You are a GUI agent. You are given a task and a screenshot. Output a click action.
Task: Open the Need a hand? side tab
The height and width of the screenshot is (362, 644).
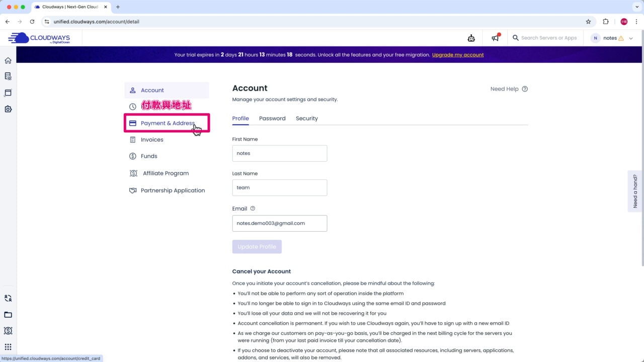pyautogui.click(x=635, y=191)
